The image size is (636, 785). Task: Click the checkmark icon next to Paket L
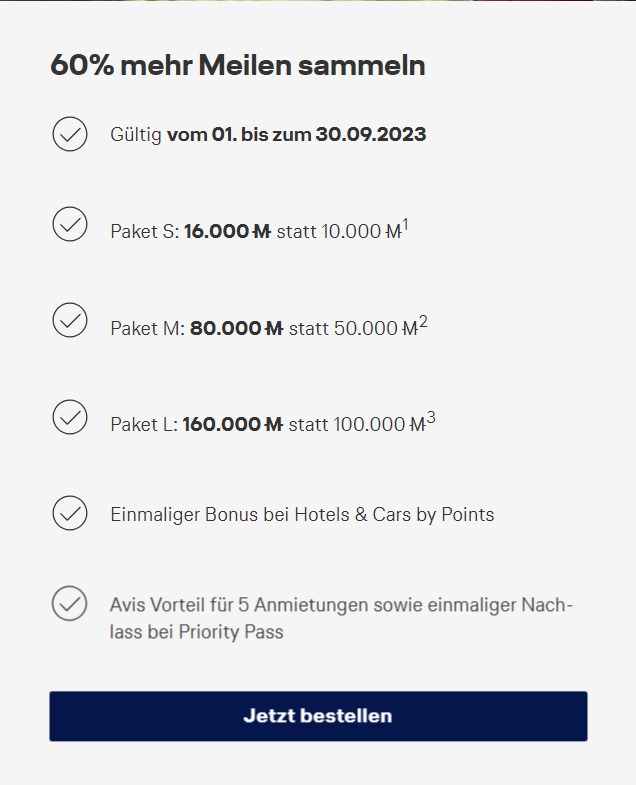[70, 417]
